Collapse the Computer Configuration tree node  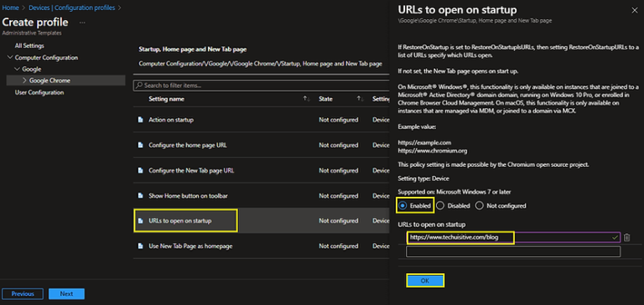coord(10,58)
